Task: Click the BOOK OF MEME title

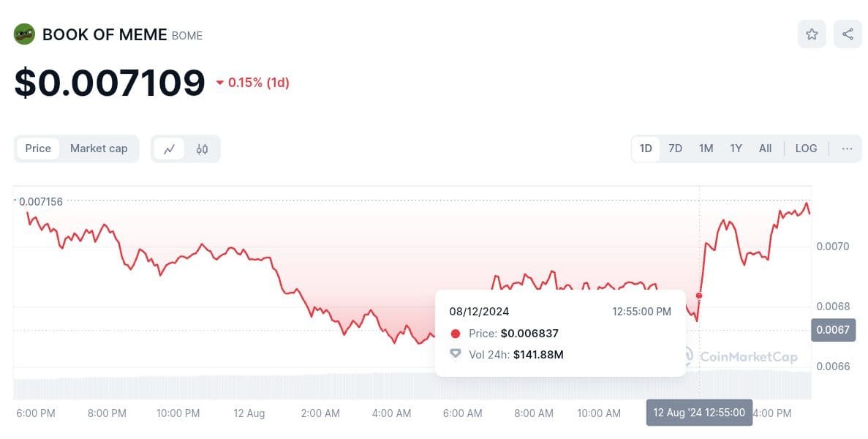Action: click(x=105, y=34)
